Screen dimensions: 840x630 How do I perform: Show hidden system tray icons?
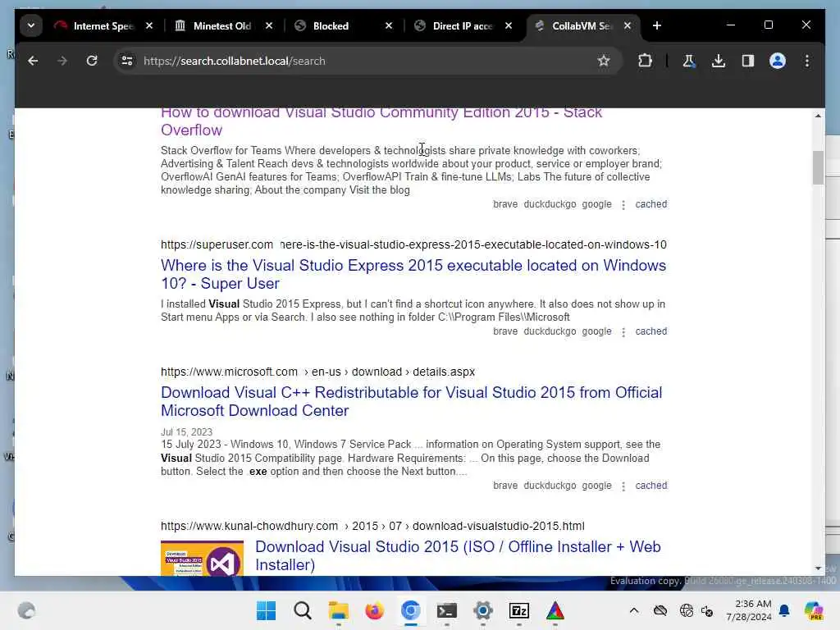[634, 610]
